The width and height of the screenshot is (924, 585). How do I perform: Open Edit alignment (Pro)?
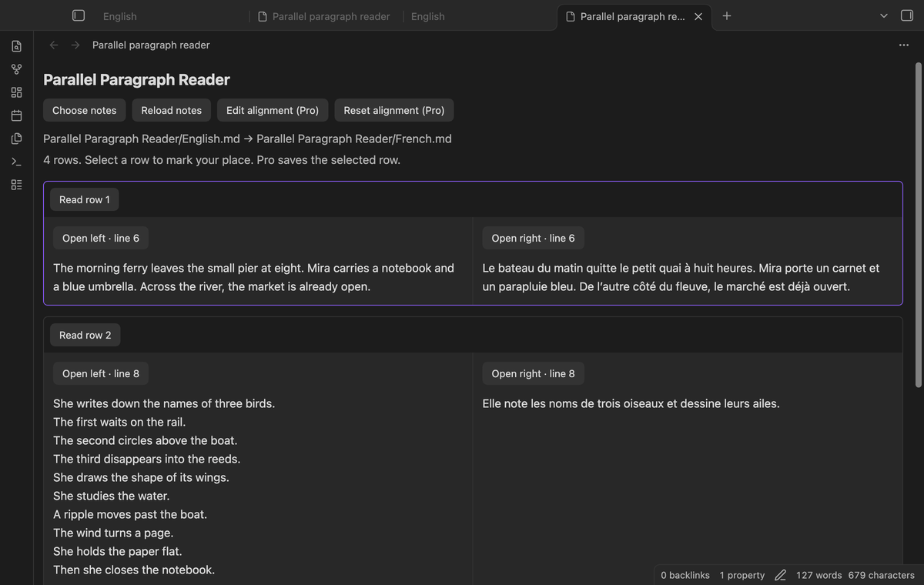coord(273,110)
